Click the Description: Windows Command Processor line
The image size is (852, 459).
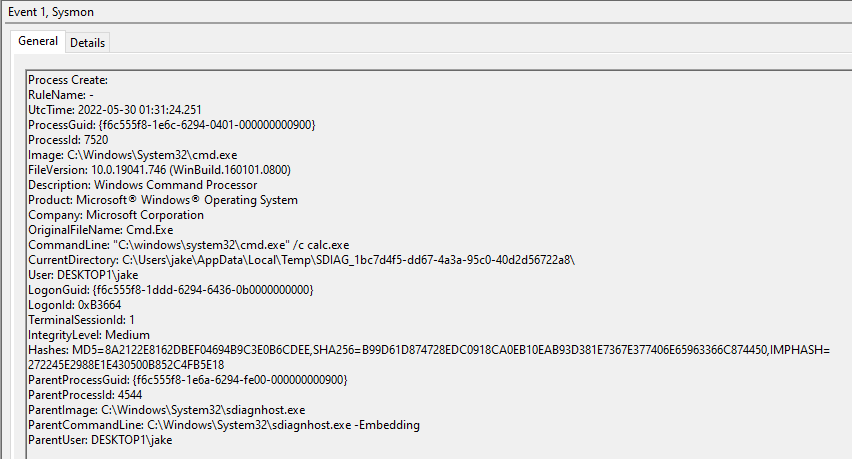click(142, 185)
